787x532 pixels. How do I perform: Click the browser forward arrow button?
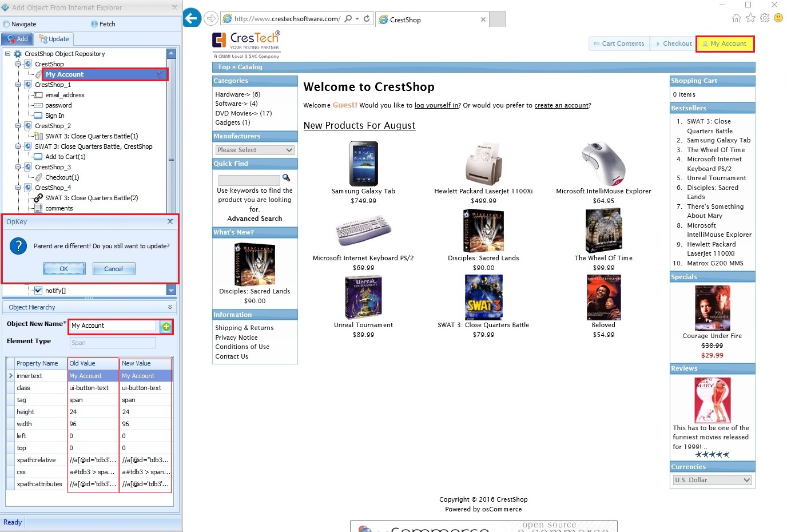pyautogui.click(x=211, y=18)
